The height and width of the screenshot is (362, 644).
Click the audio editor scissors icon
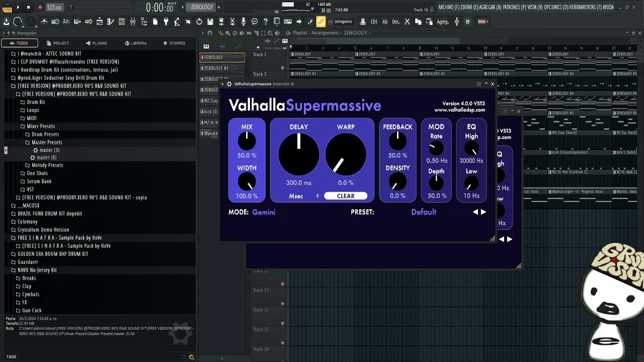(x=232, y=22)
